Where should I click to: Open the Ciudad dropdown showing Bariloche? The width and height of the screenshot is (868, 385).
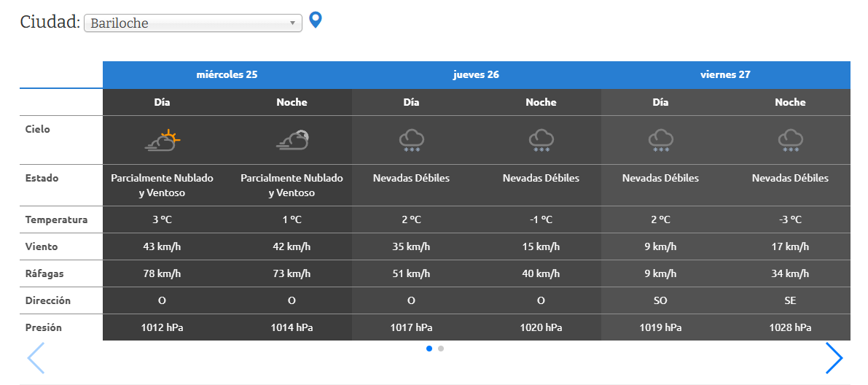tap(193, 23)
